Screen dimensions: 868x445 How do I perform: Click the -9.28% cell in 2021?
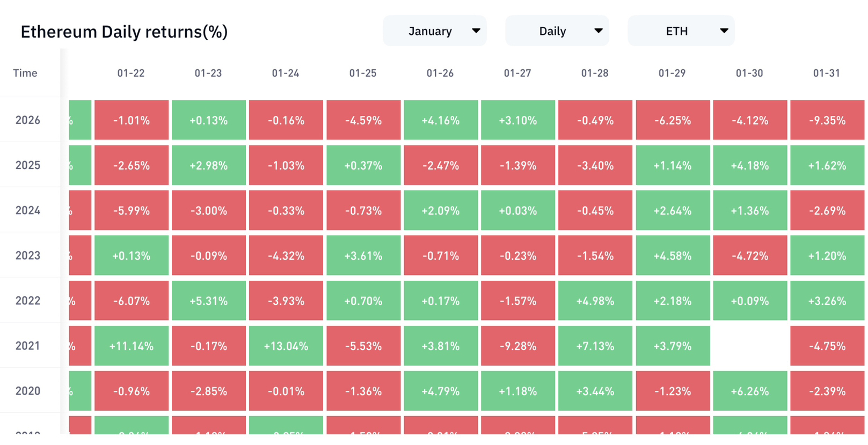517,346
